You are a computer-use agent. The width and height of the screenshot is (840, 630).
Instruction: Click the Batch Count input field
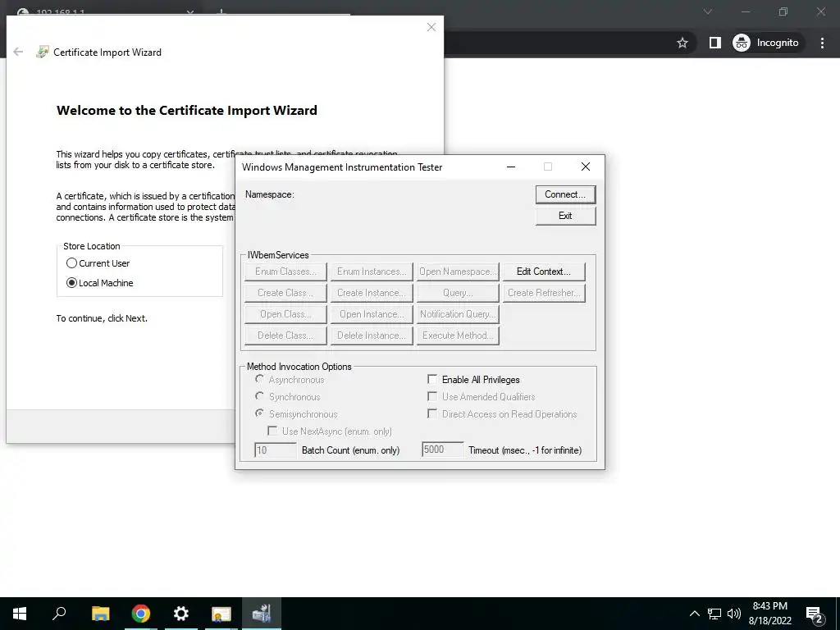pos(276,450)
